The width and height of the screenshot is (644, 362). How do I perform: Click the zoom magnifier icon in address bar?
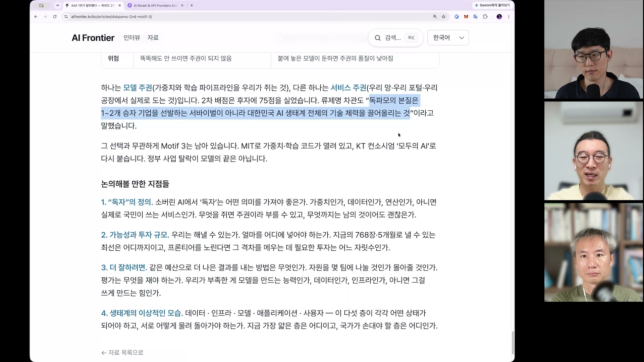[435, 16]
